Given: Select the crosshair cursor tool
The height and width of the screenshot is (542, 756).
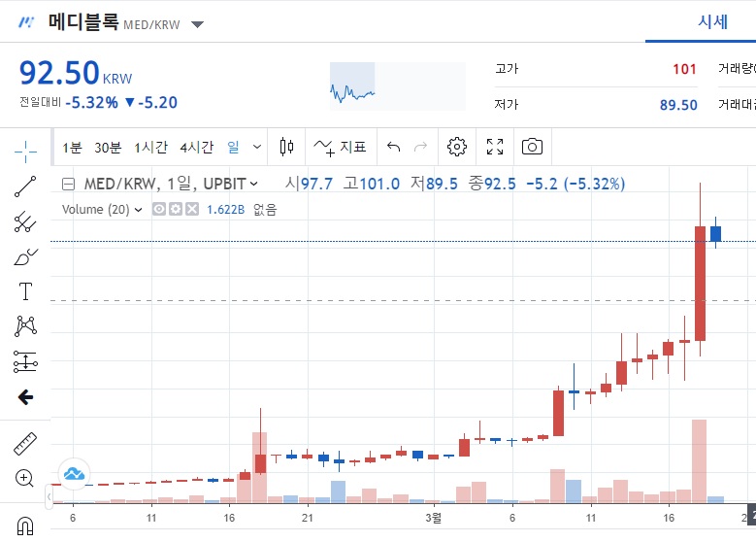Looking at the screenshot, I should pyautogui.click(x=25, y=152).
